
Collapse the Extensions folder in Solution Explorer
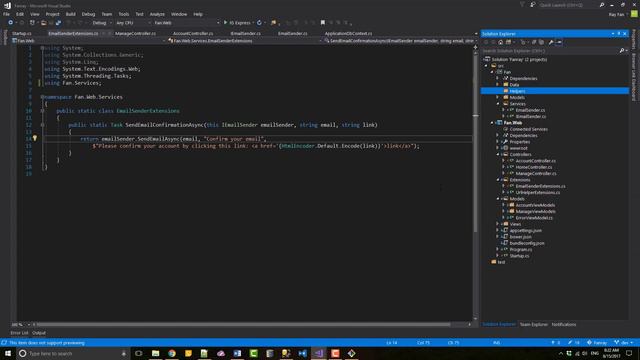[x=498, y=180]
